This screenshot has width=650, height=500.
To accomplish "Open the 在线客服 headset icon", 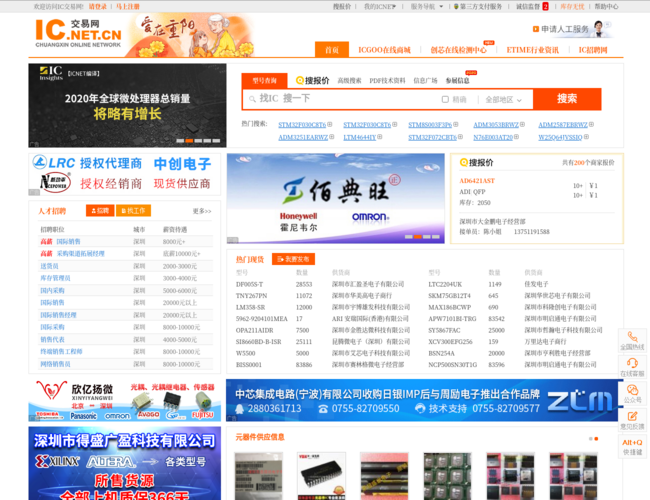I will 632,363.
